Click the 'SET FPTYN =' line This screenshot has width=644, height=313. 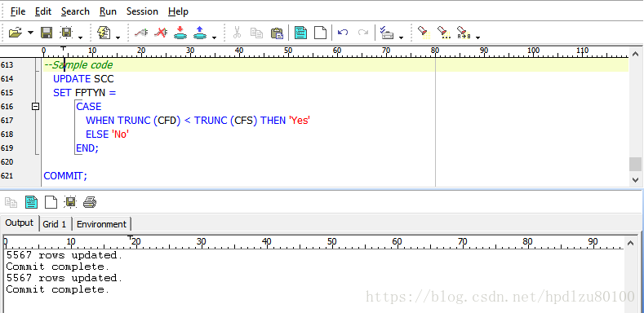pyautogui.click(x=84, y=93)
